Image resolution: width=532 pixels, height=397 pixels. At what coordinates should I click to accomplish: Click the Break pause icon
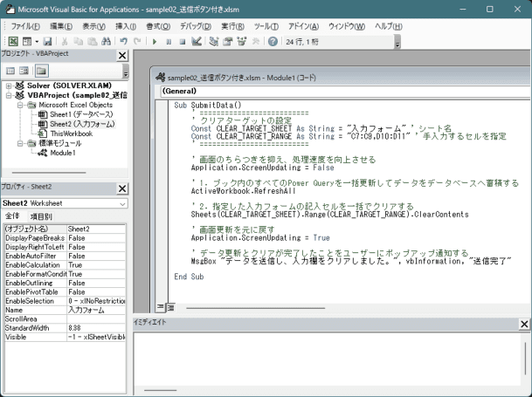(169, 42)
